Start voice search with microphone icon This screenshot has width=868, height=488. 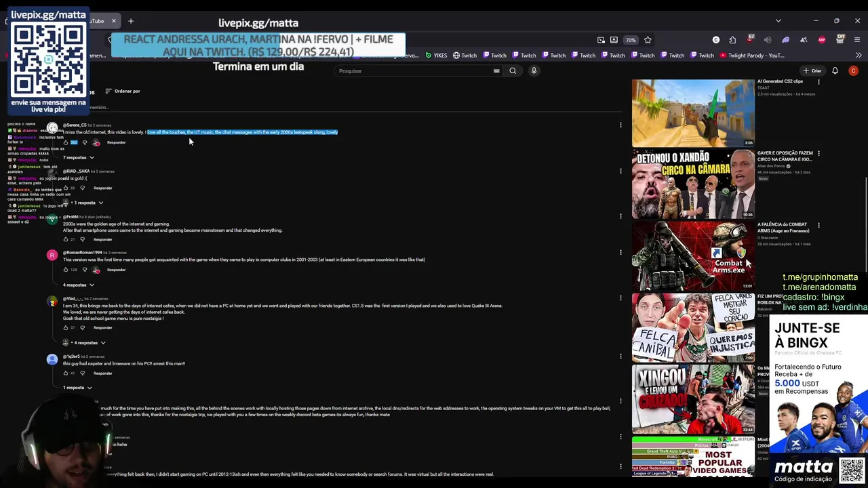(x=534, y=70)
